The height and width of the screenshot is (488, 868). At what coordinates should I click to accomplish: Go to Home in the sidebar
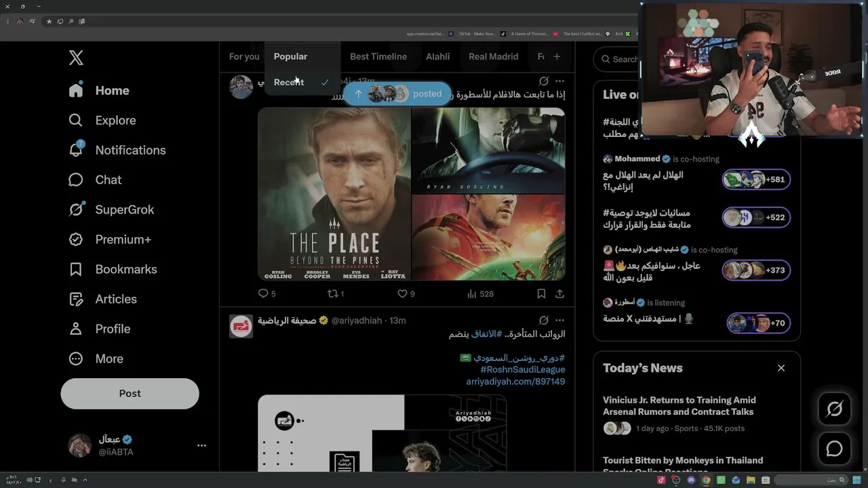point(99,90)
